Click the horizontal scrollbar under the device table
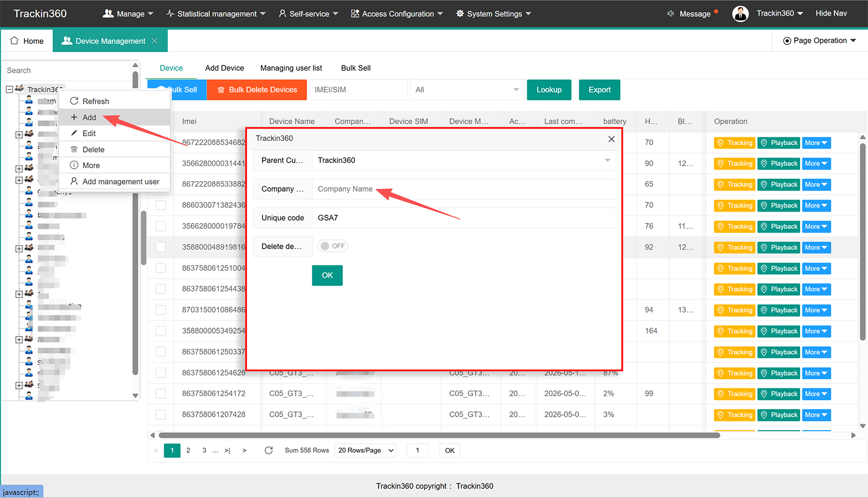Screen dimensions: 868x498 click(x=439, y=435)
